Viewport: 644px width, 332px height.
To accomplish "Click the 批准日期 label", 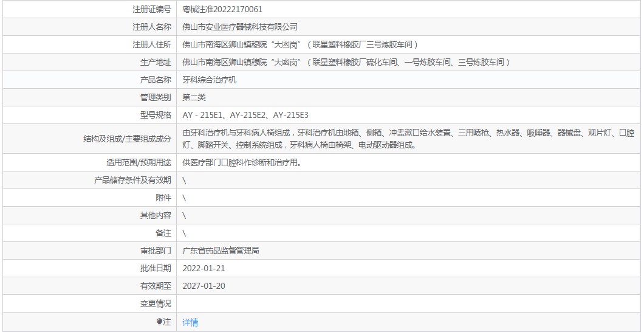I will [x=156, y=268].
